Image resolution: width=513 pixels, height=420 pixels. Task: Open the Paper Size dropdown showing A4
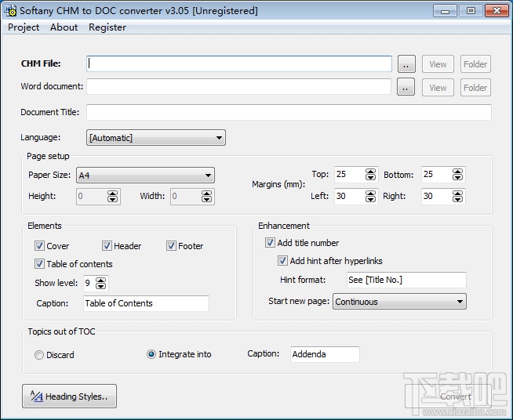pos(145,176)
